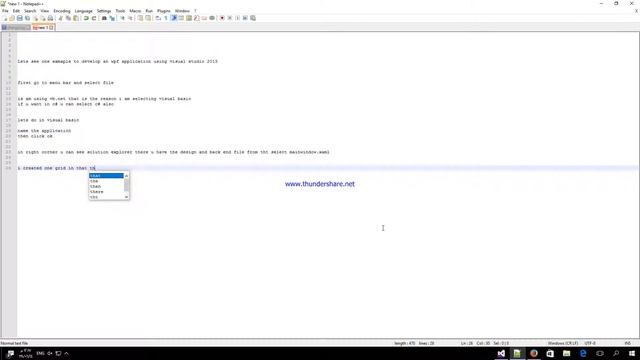640x360 pixels.
Task: Click the line 'first go to menu bar and select file'
Action: [x=66, y=82]
